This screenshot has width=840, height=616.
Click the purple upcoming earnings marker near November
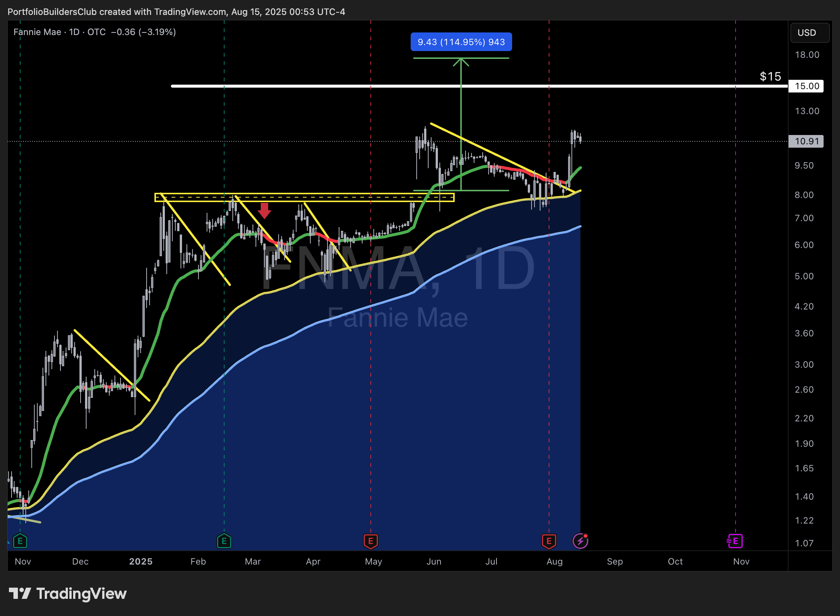735,541
